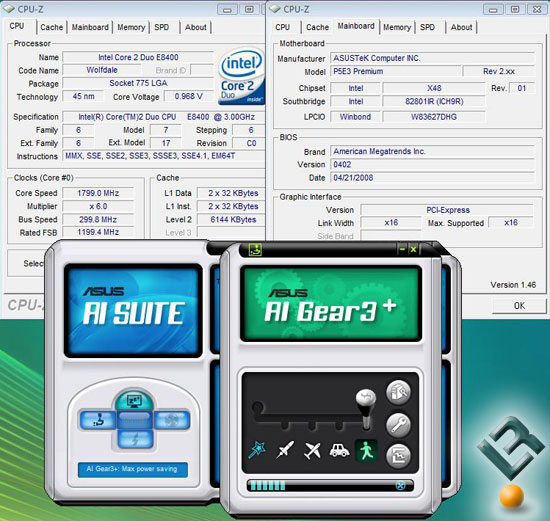This screenshot has height=521, width=550.
Task: Click the x 6.0 multiplier value
Action: click(x=98, y=206)
